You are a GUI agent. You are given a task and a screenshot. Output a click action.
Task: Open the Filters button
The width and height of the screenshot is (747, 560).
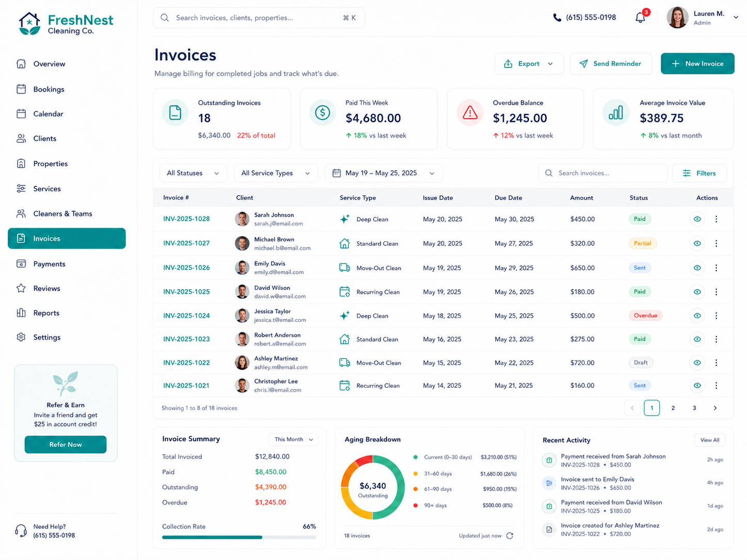tap(699, 173)
